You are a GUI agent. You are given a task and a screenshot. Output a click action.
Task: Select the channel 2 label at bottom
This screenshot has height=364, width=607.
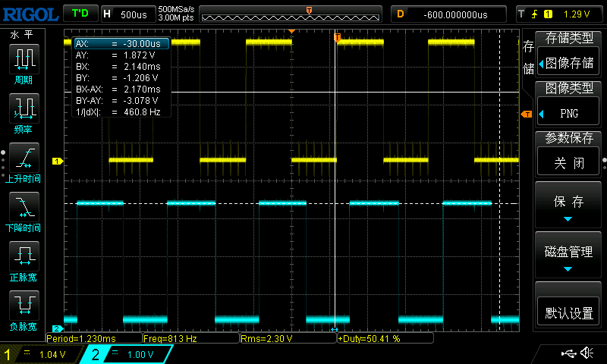pos(96,354)
